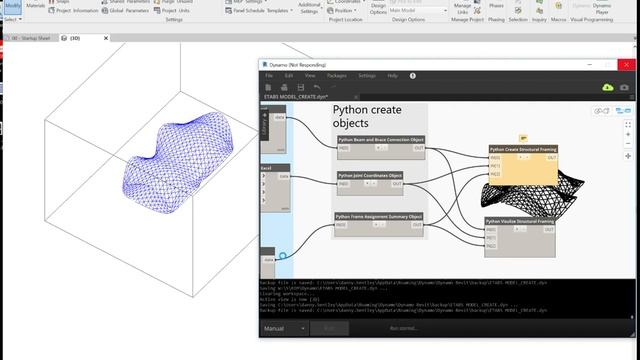
Task: Expand the Select panel dropdown
Action: click(13, 19)
